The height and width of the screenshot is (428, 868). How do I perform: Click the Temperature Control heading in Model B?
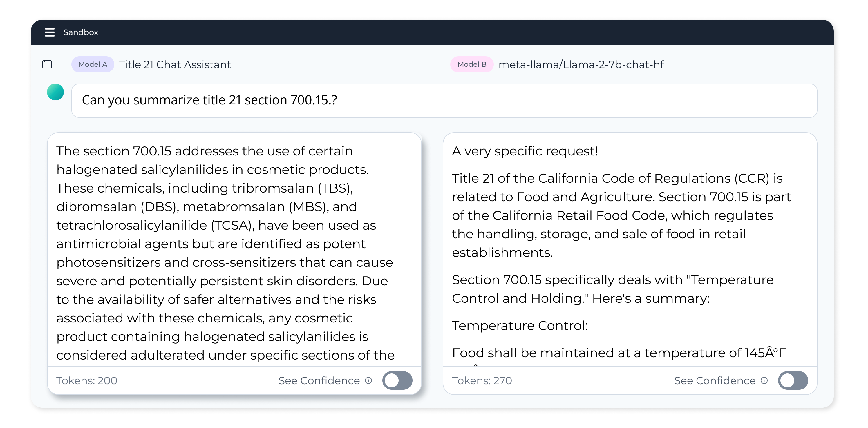pos(520,325)
